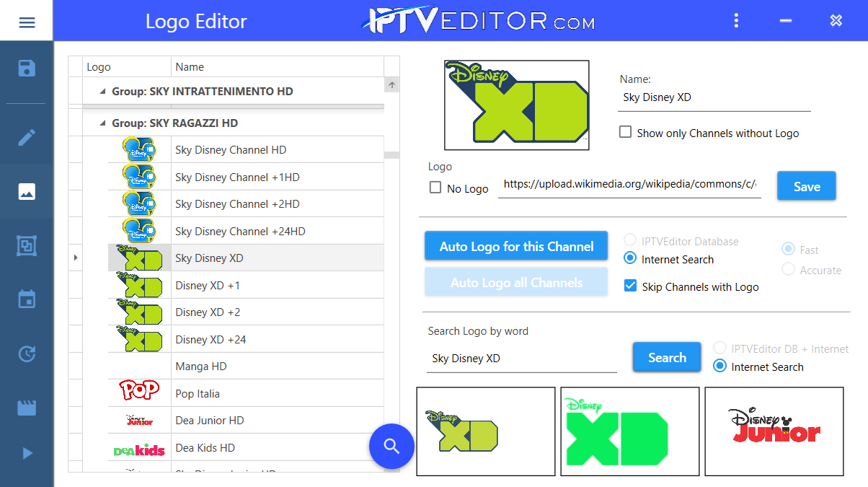The image size is (868, 487).
Task: Open the hamburger menu
Action: click(x=27, y=22)
